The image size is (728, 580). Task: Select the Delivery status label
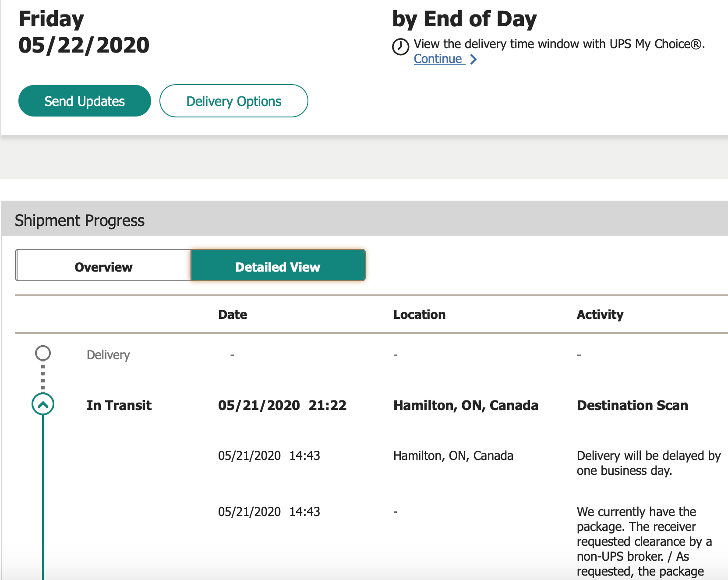click(108, 355)
